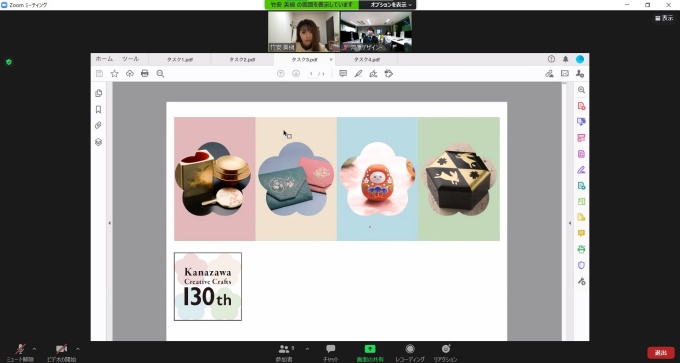Screen dimensions: 680x363
Task: Select the highlight pen tool
Action: tap(358, 74)
